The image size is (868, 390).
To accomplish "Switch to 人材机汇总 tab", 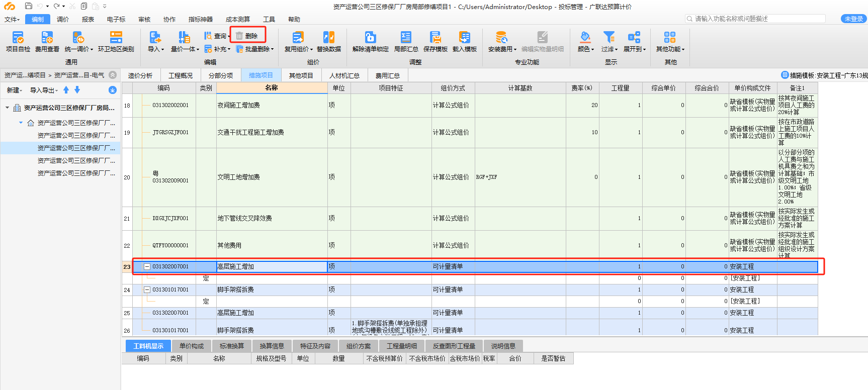I will [x=344, y=75].
